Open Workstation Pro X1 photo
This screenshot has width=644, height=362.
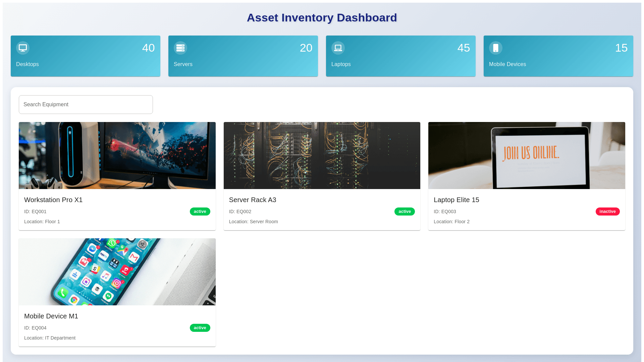point(117,156)
